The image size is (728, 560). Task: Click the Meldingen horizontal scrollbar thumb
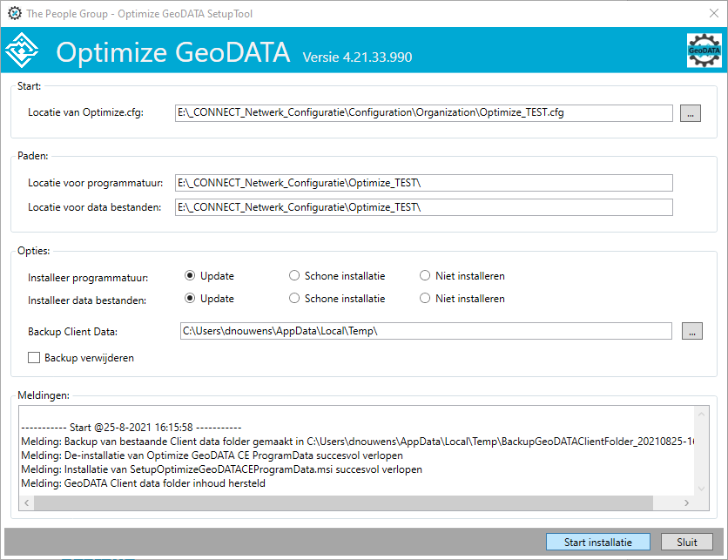click(x=344, y=503)
